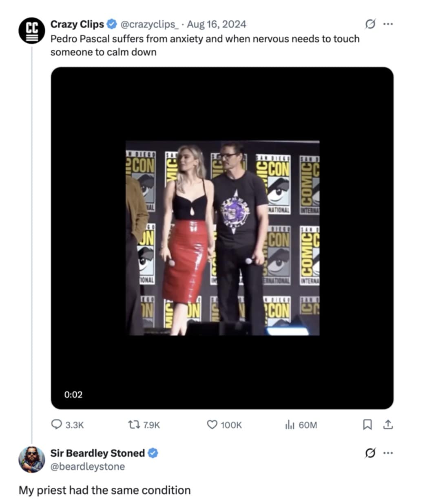Open more options on Crazy Clips post

[x=387, y=24]
